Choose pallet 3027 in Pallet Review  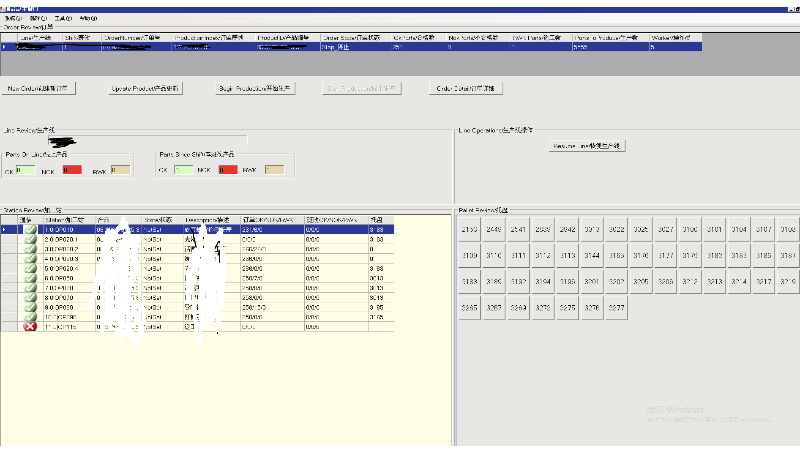pyautogui.click(x=665, y=230)
